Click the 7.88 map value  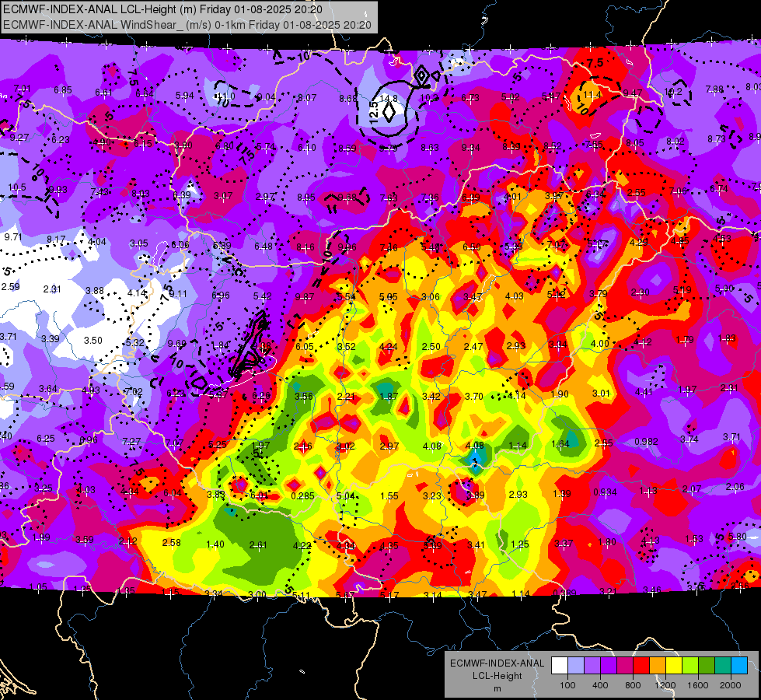click(714, 89)
